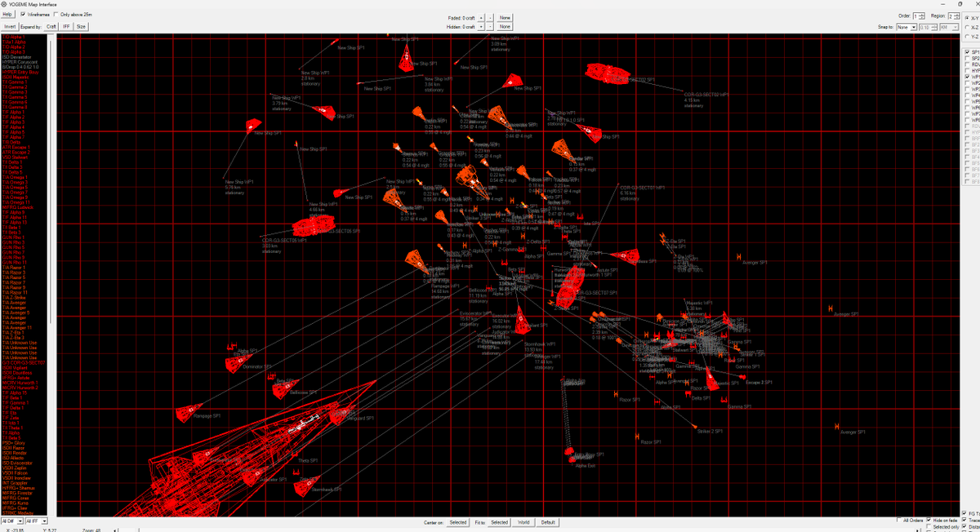This screenshot has height=532, width=980.
Task: Click Fit to Selected button
Action: (499, 522)
